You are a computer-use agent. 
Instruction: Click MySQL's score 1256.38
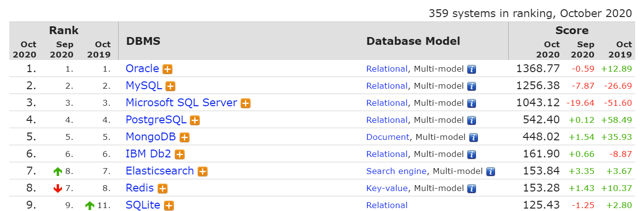pos(538,86)
